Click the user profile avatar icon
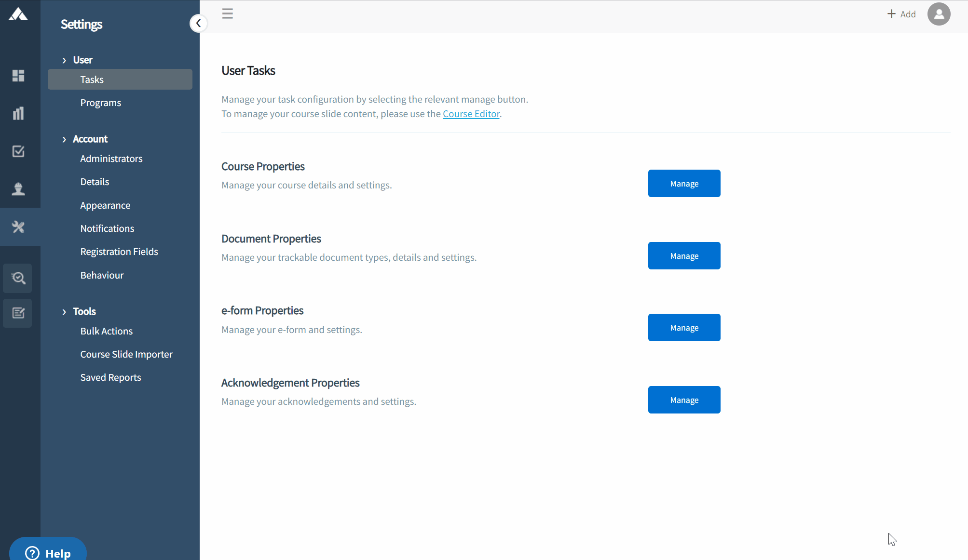968x560 pixels. [x=939, y=14]
